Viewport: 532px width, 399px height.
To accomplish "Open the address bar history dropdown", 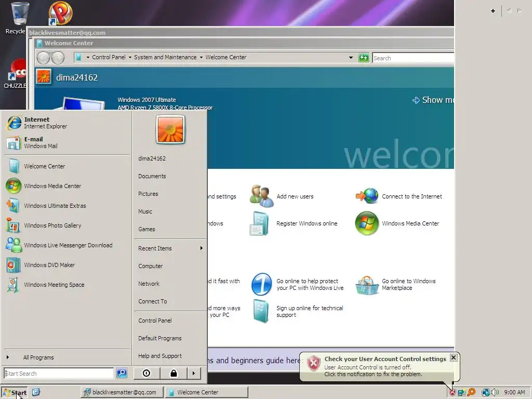I will tap(351, 58).
